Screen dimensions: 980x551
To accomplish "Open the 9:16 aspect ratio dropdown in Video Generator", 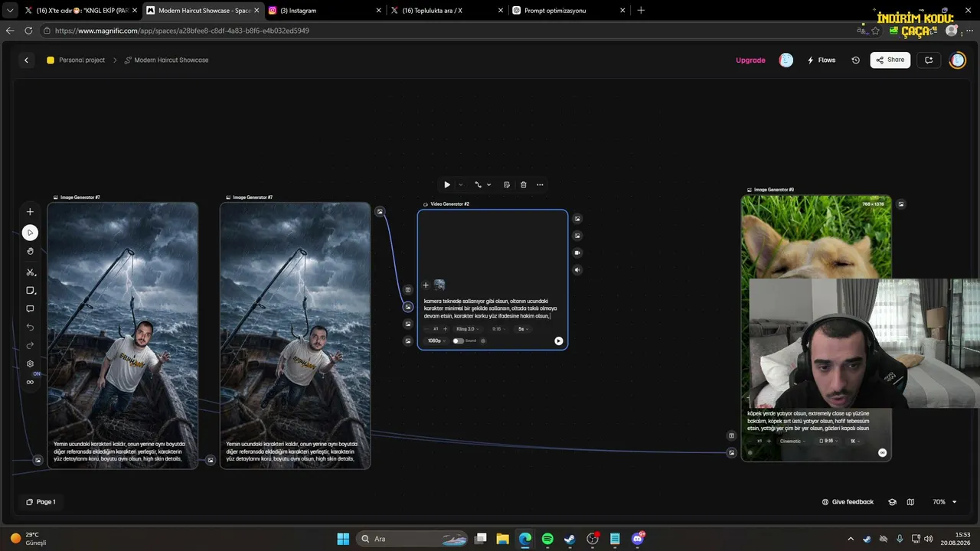I will 498,329.
